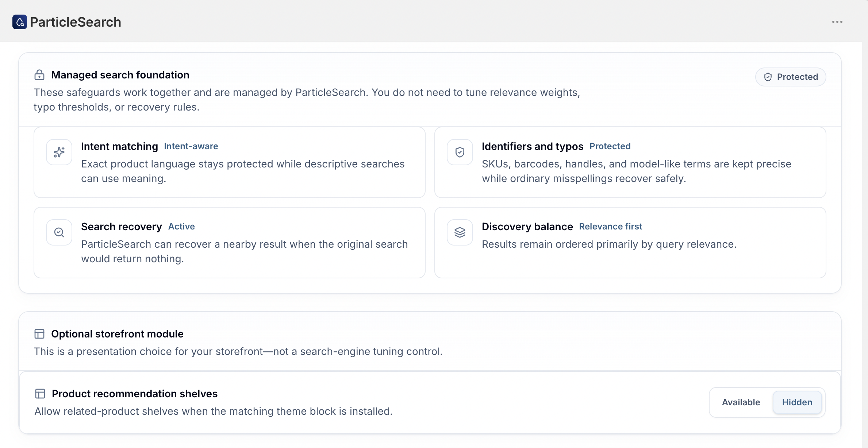The width and height of the screenshot is (868, 448).
Task: Click the Protected badge at top right
Action: pos(791,77)
